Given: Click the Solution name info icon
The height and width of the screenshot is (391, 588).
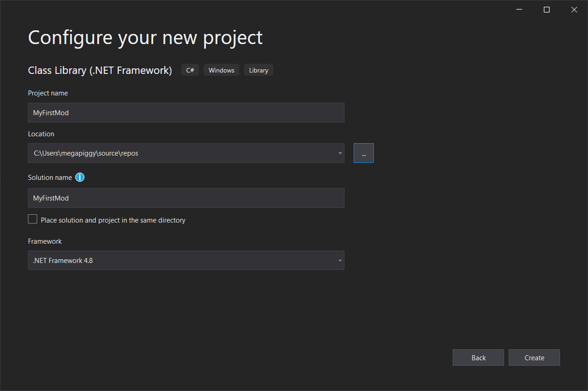Looking at the screenshot, I should (x=80, y=177).
